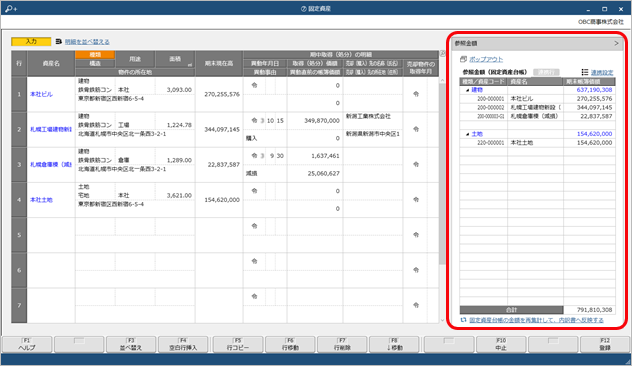Click the 1,637,461 value in row 3
This screenshot has height=366, width=632.
click(x=325, y=156)
